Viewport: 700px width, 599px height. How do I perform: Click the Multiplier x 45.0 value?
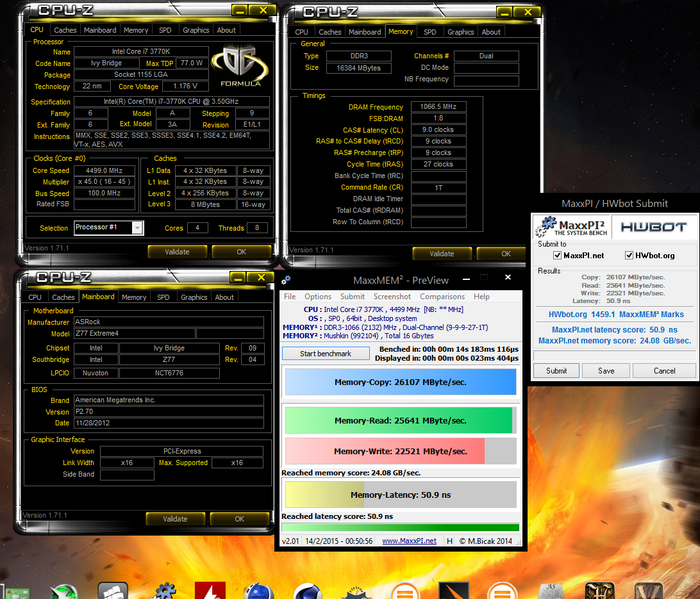click(104, 181)
